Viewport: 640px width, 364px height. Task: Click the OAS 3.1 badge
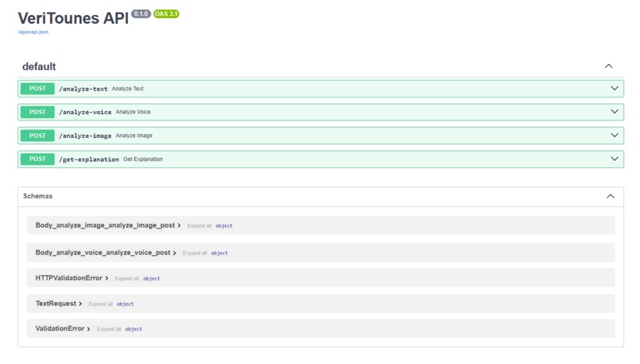166,13
